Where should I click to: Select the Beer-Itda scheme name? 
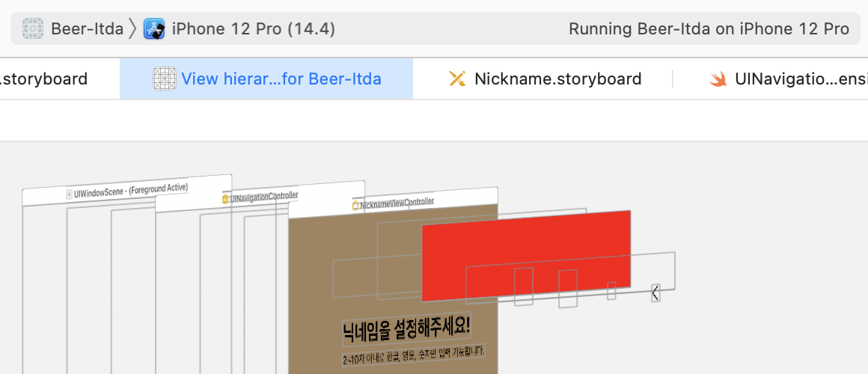pos(87,28)
